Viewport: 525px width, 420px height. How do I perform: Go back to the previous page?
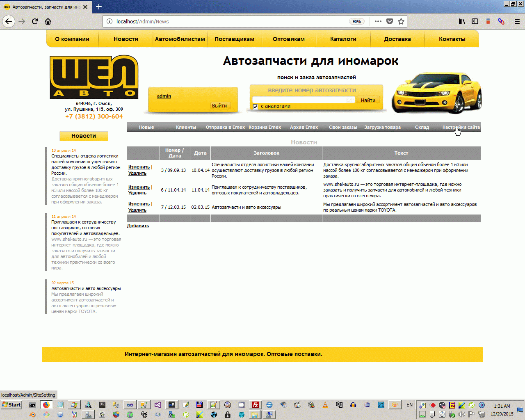[x=9, y=21]
